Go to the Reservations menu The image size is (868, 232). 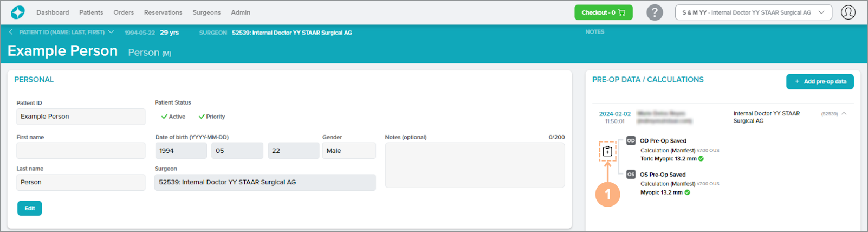click(x=163, y=12)
